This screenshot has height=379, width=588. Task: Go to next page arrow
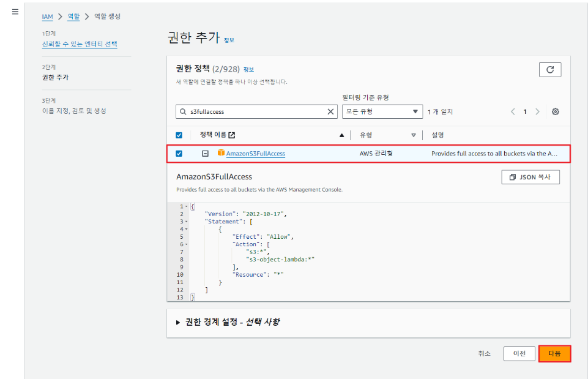click(x=537, y=111)
